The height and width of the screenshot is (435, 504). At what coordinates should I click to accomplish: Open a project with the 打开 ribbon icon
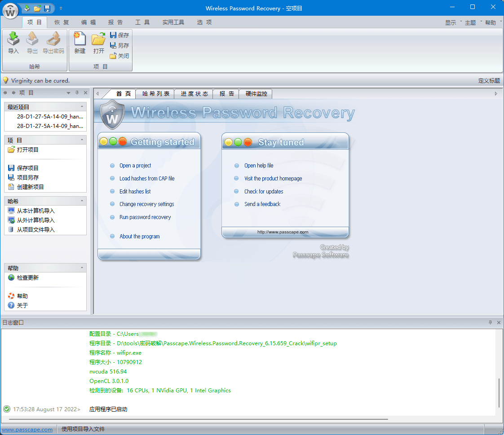point(99,43)
